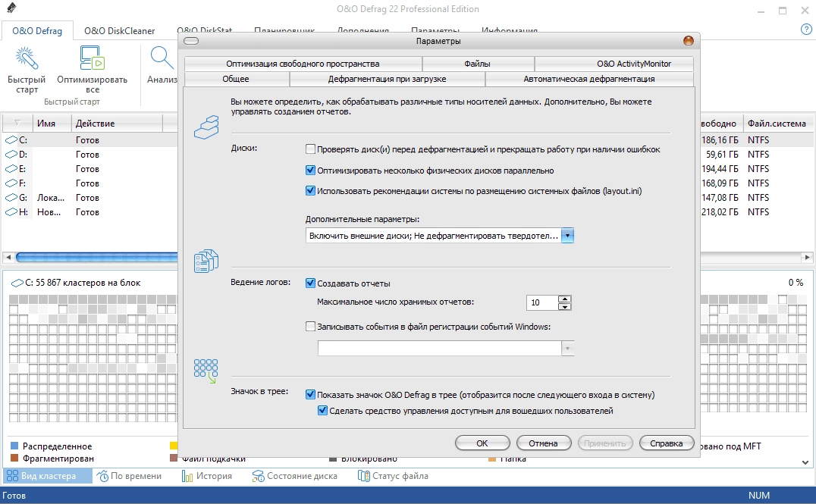This screenshot has height=504, width=816.
Task: Select drive F: icon in the list
Action: tap(11, 183)
